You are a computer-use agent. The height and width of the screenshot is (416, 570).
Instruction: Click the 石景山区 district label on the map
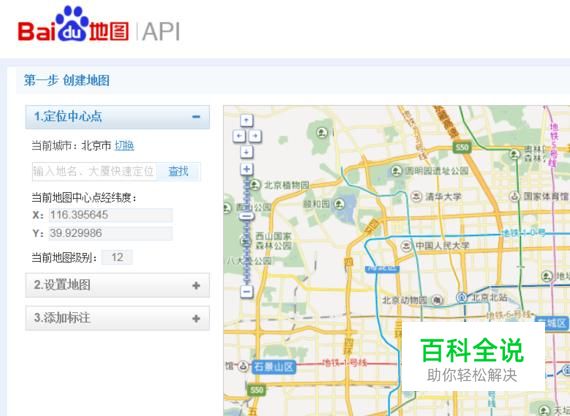coord(274,366)
